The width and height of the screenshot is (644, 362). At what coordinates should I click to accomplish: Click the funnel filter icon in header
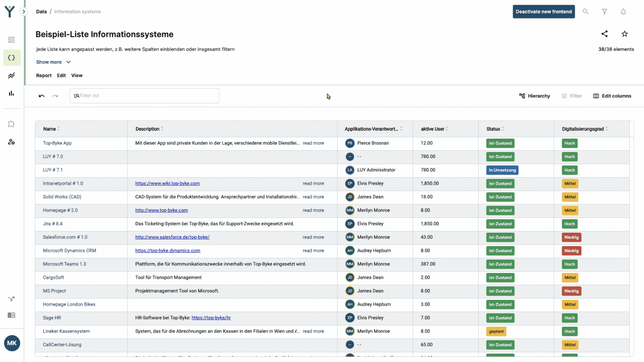604,12
